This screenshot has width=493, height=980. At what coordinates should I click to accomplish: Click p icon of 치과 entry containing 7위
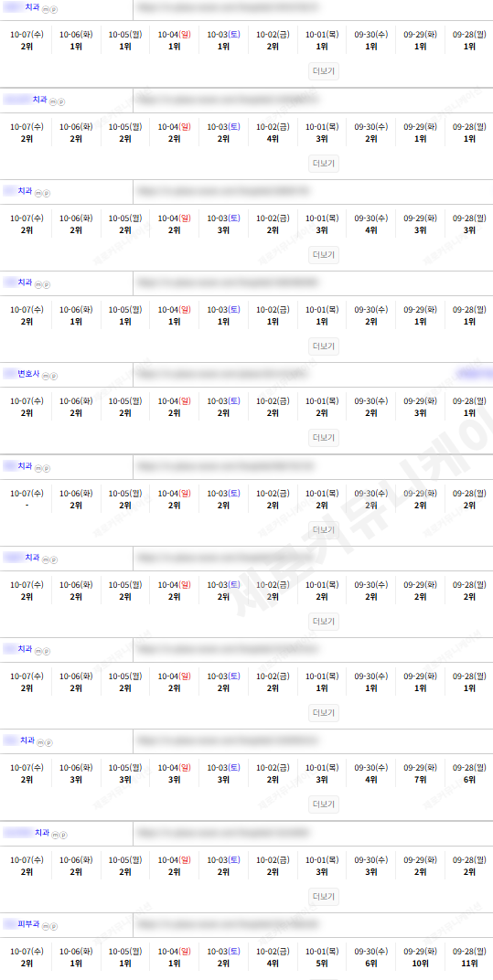pos(48,742)
